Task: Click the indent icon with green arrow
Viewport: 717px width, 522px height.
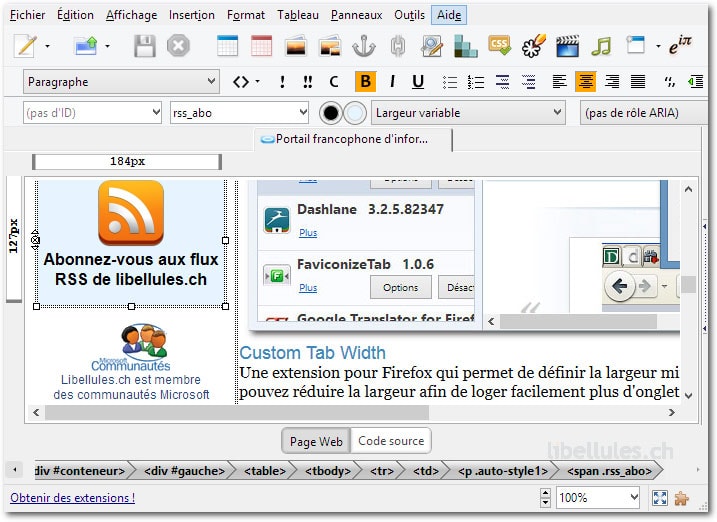Action: pos(696,82)
